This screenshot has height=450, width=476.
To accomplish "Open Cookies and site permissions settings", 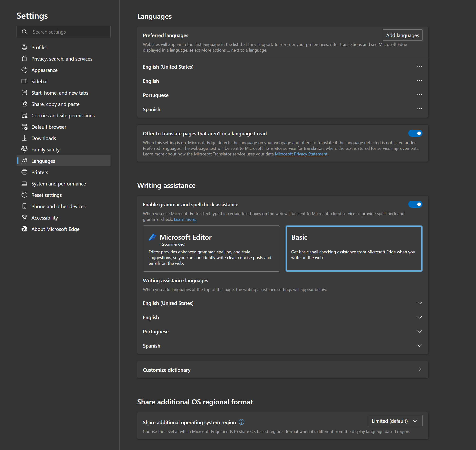I will coord(63,115).
